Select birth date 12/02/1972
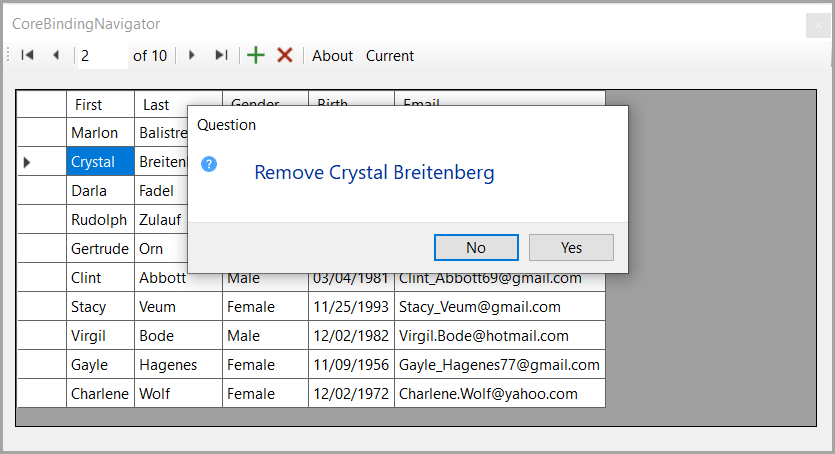 click(x=351, y=394)
